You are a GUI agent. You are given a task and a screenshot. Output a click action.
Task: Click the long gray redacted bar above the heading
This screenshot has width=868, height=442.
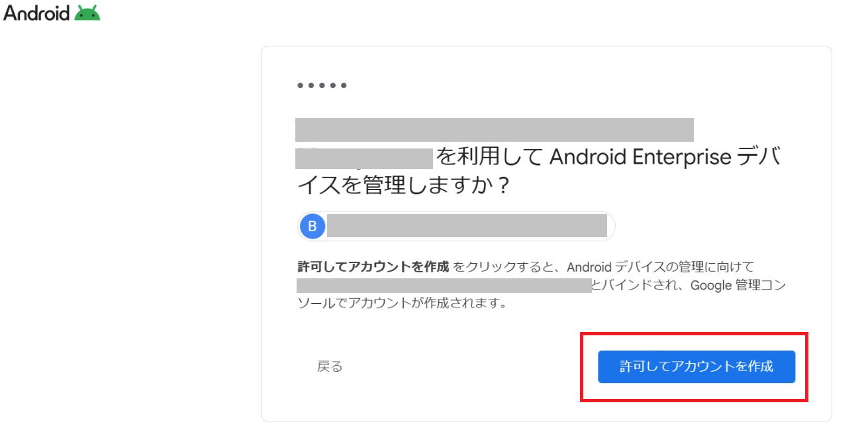(x=495, y=130)
